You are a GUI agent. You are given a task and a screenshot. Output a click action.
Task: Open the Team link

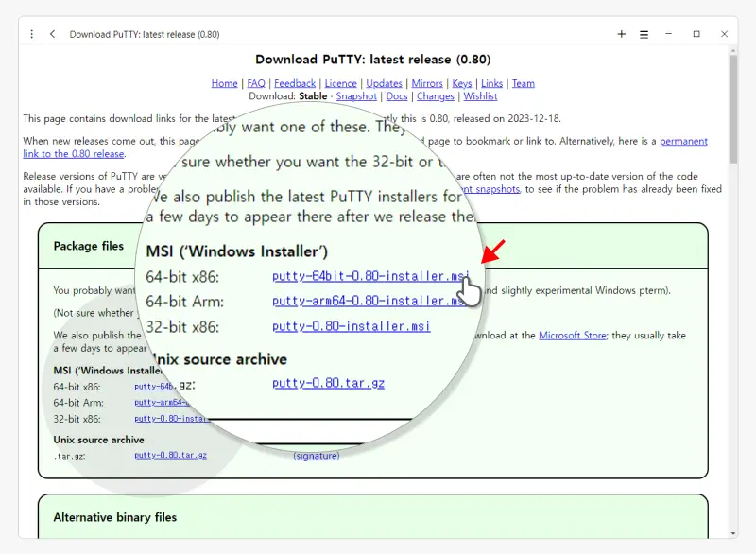pyautogui.click(x=524, y=83)
